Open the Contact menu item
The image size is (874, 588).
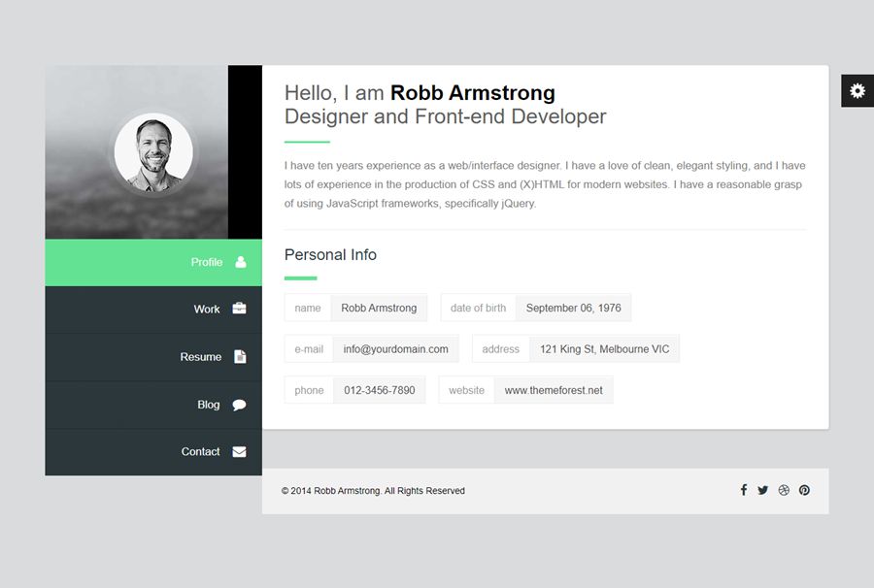200,451
